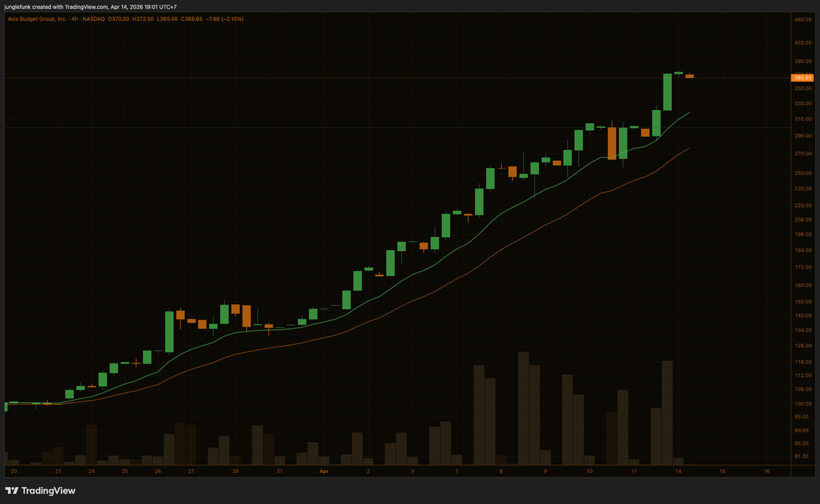Click the 184.00 price axis label
Viewport: 820px width, 504px height.
(x=803, y=250)
